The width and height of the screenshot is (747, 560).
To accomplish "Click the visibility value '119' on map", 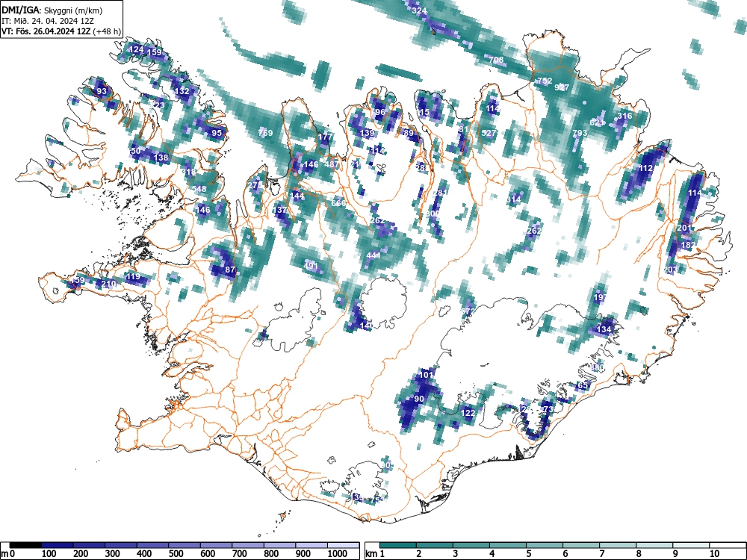I will click(133, 276).
